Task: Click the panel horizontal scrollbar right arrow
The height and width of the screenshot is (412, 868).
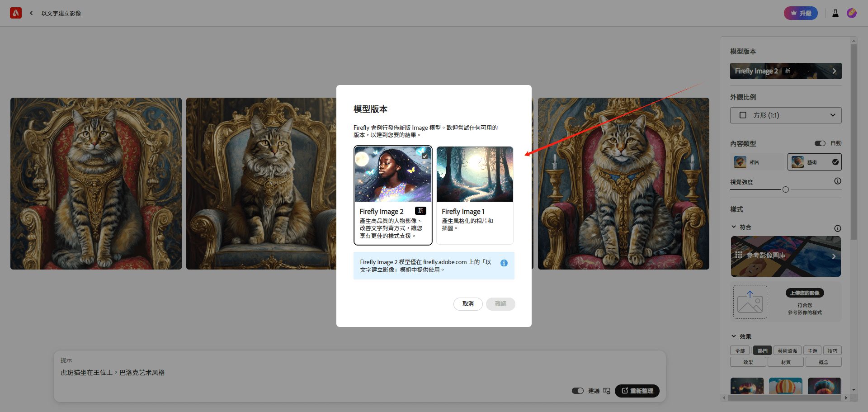Action: click(846, 398)
